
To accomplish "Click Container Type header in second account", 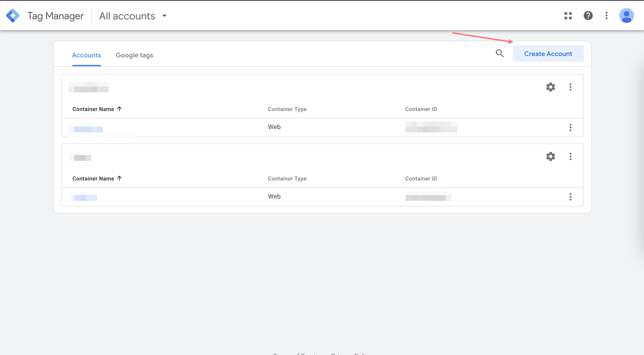I will (x=287, y=179).
